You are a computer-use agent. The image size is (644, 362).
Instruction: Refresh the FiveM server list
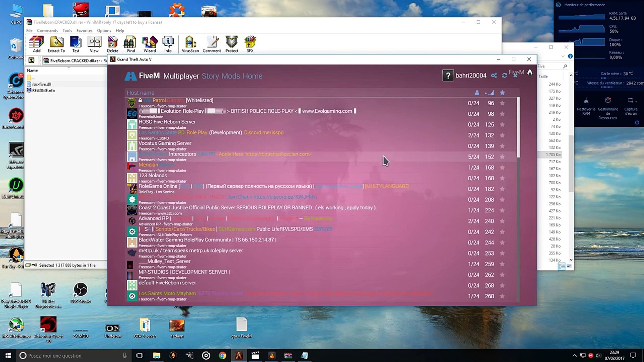coord(504,75)
